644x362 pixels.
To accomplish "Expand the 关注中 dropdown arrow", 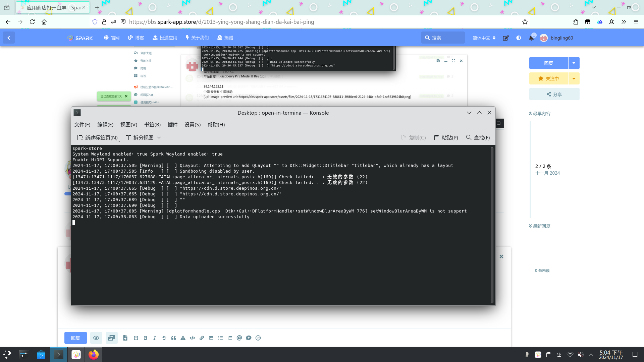I will [574, 78].
